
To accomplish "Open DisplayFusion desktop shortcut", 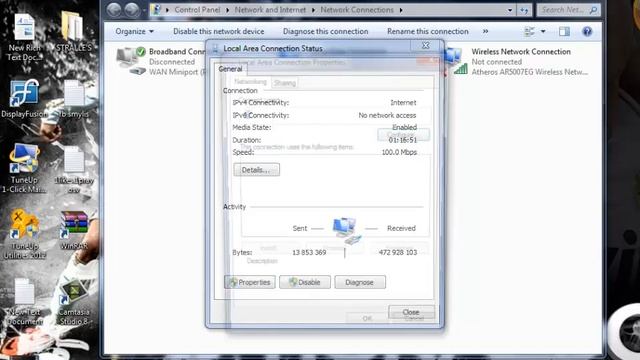I will pos(24,99).
